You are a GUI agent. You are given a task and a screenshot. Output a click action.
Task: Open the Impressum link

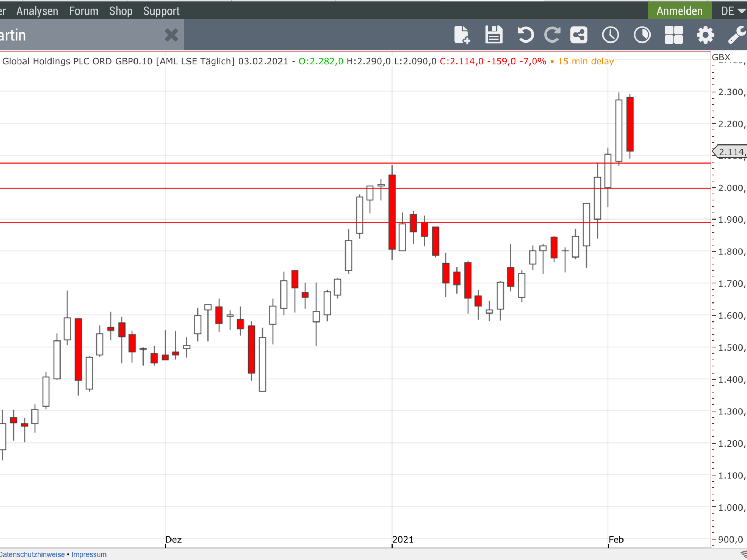pos(89,554)
